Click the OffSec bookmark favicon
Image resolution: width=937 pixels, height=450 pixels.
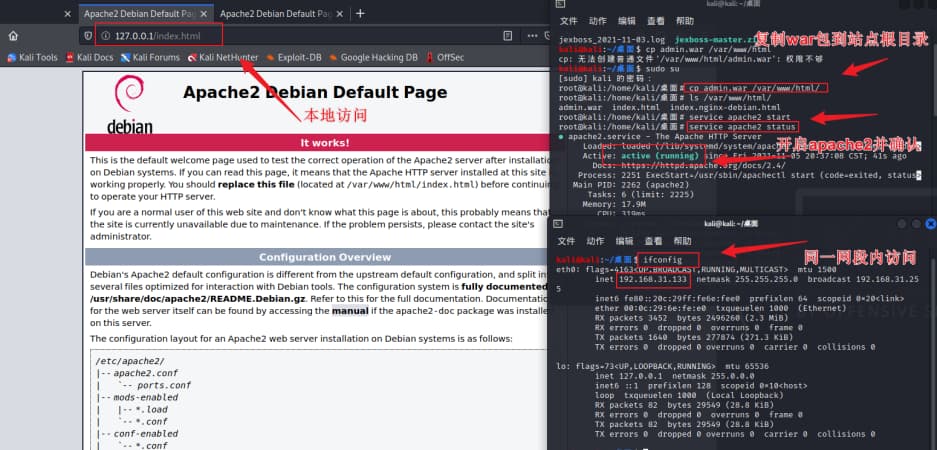click(x=430, y=57)
